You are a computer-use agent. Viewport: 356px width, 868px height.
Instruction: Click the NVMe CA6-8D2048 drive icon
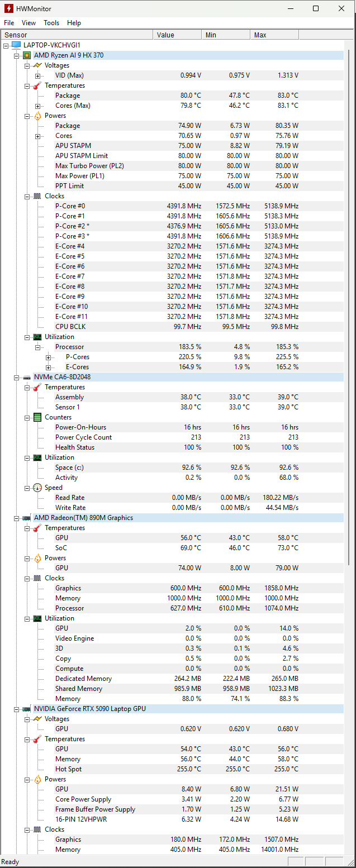(x=27, y=377)
